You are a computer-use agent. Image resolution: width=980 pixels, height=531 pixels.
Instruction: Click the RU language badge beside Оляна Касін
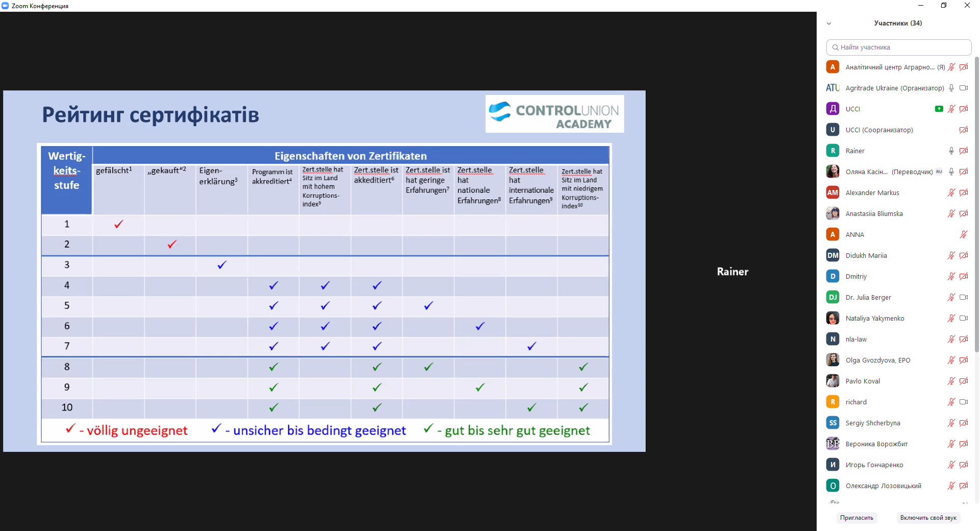[x=939, y=172]
